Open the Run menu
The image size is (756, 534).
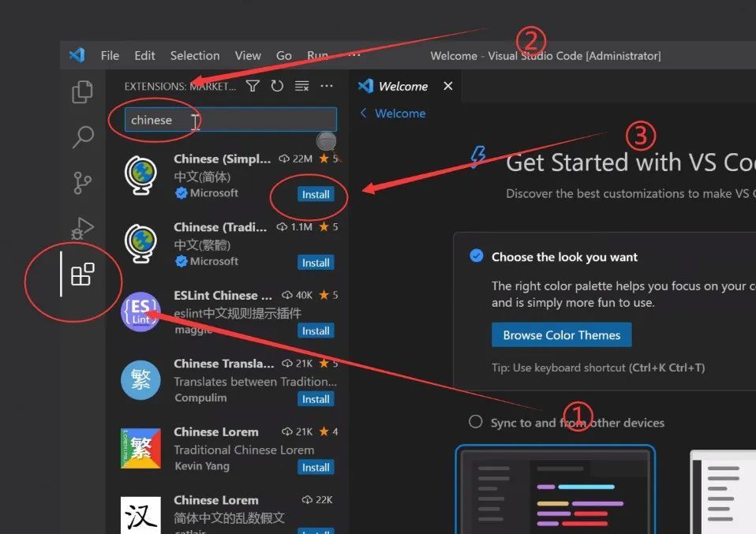coord(317,56)
